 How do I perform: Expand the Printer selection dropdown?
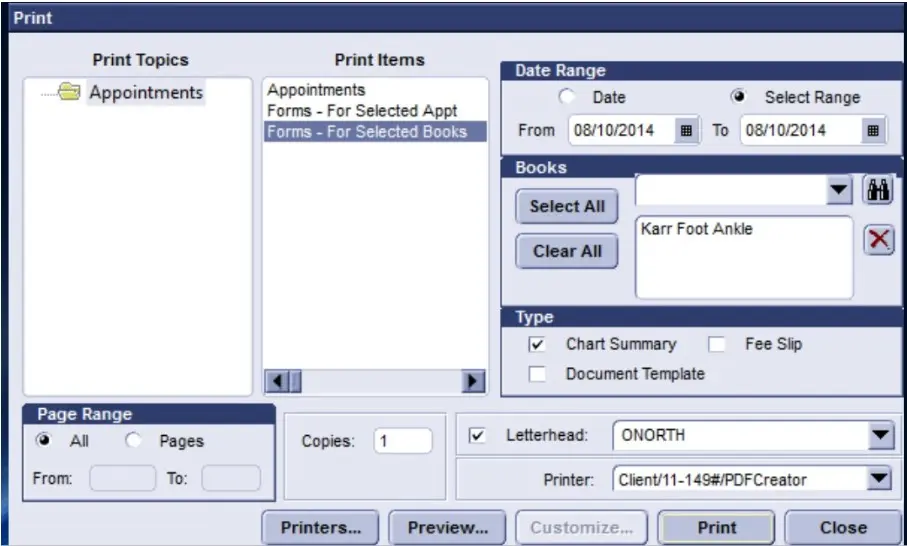point(879,480)
